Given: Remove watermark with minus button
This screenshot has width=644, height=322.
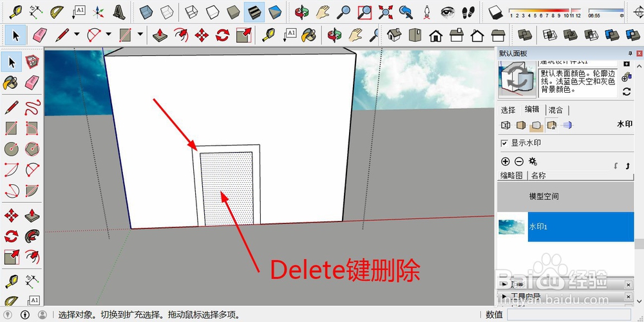Looking at the screenshot, I should coord(518,162).
